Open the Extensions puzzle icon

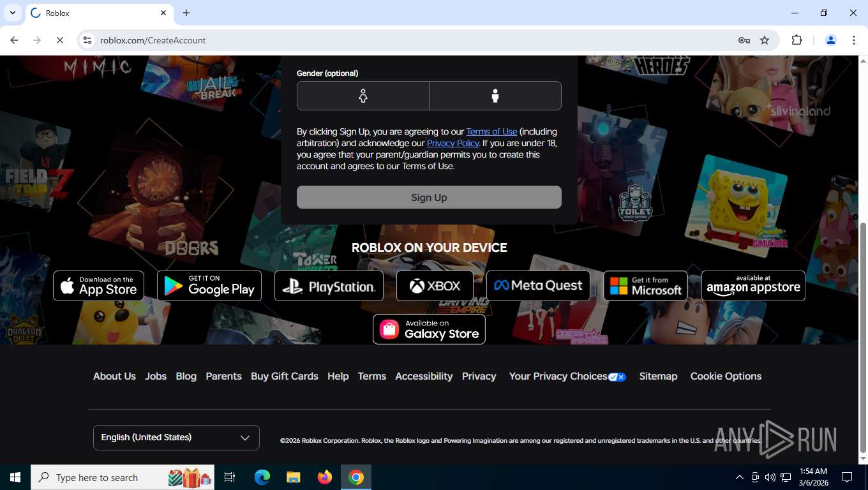click(797, 40)
